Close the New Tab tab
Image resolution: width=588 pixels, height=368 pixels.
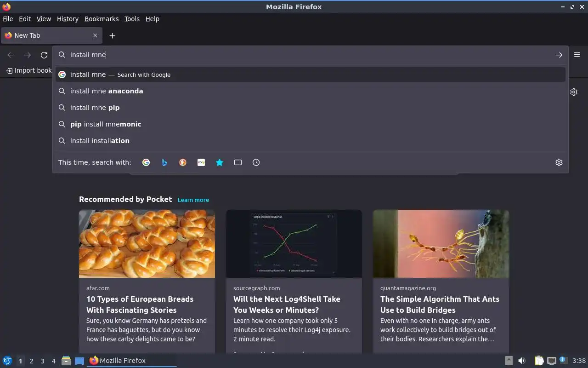[x=95, y=35]
